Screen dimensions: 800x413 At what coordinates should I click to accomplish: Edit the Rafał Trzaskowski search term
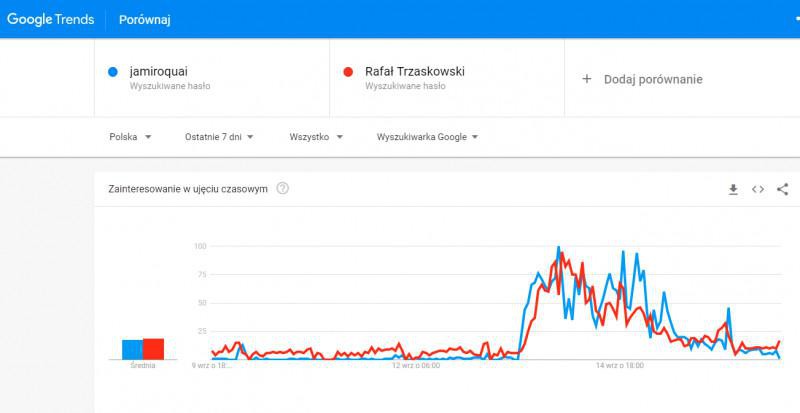(415, 72)
